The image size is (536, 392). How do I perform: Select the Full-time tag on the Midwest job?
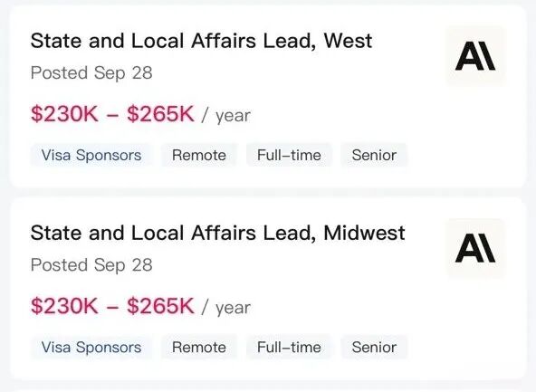tap(289, 348)
